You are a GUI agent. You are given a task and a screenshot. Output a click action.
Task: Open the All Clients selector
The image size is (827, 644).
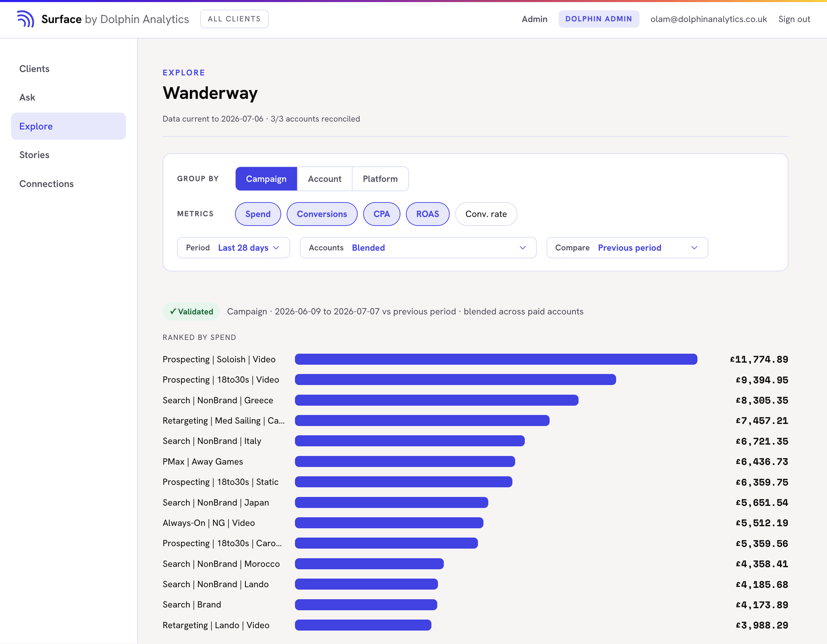(234, 19)
